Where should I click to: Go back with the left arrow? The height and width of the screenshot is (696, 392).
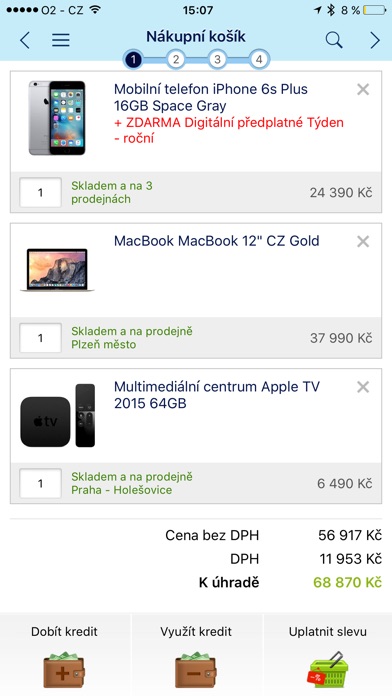point(25,40)
